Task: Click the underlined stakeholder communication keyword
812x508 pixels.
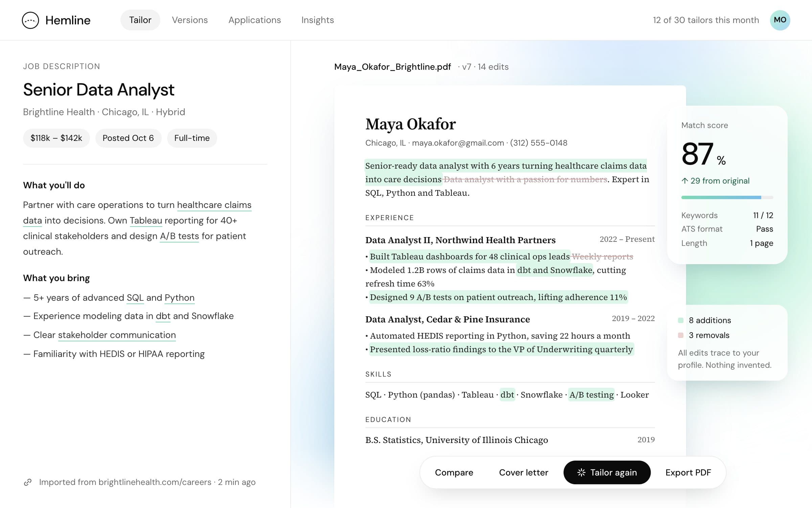Action: coord(117,335)
